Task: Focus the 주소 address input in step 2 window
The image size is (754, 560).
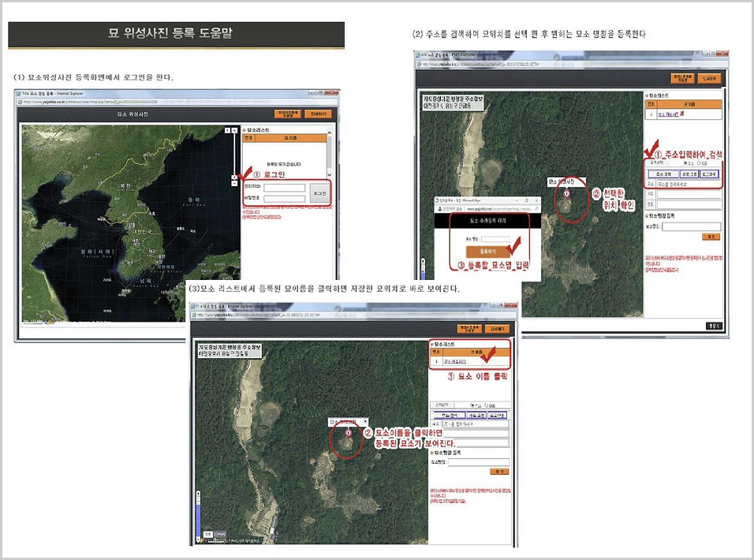Action: click(x=688, y=184)
